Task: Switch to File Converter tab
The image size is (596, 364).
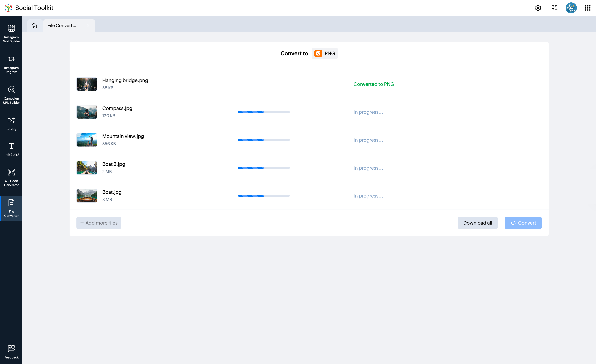Action: tap(62, 25)
